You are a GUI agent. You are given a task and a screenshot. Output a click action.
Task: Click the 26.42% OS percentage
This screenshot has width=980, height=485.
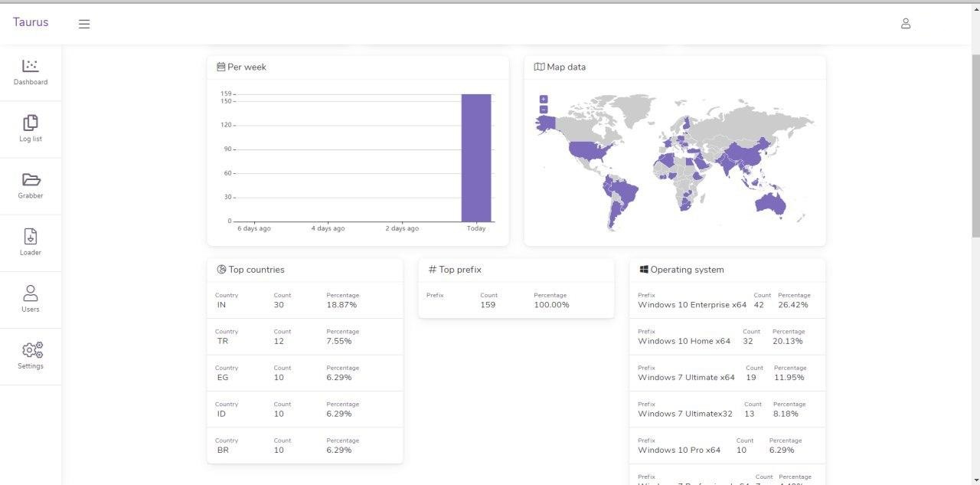point(793,305)
